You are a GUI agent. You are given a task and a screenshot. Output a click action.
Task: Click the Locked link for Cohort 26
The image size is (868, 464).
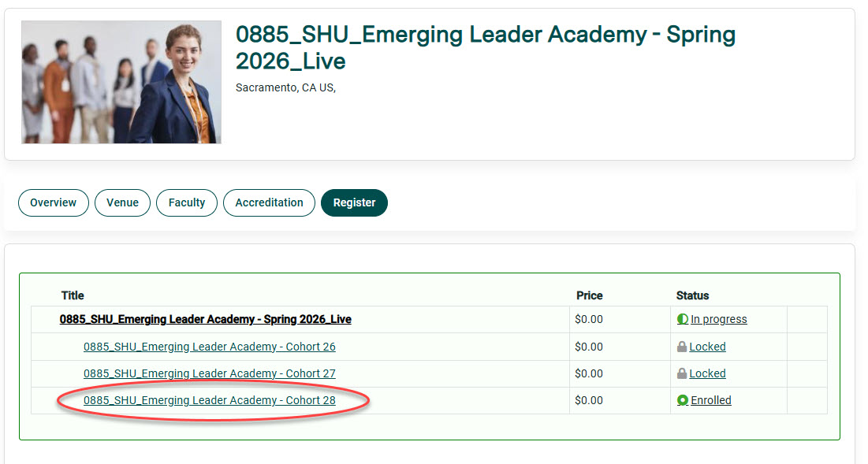(707, 347)
